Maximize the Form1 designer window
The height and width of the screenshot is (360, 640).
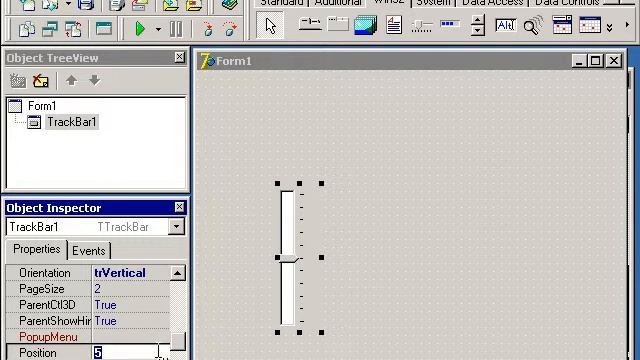[x=596, y=61]
